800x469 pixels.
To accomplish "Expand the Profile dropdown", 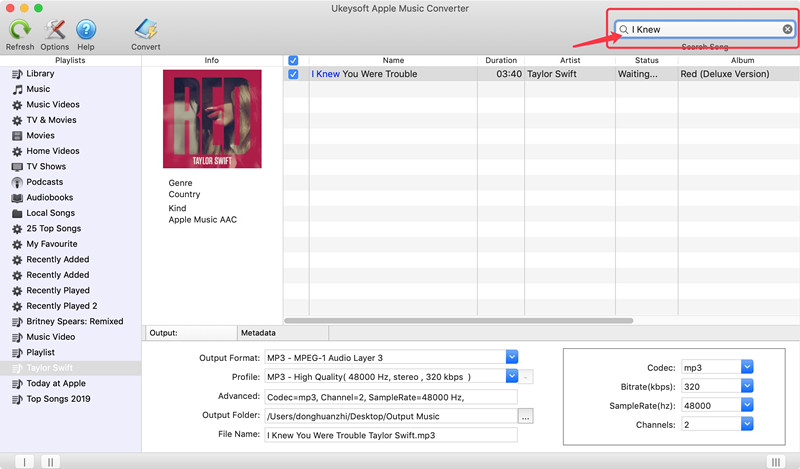I will [512, 376].
